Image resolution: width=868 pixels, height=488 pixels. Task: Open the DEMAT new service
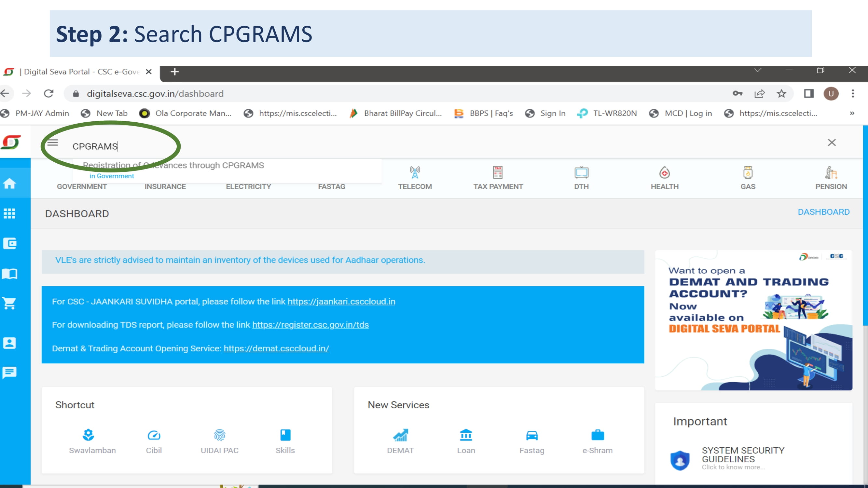[400, 441]
